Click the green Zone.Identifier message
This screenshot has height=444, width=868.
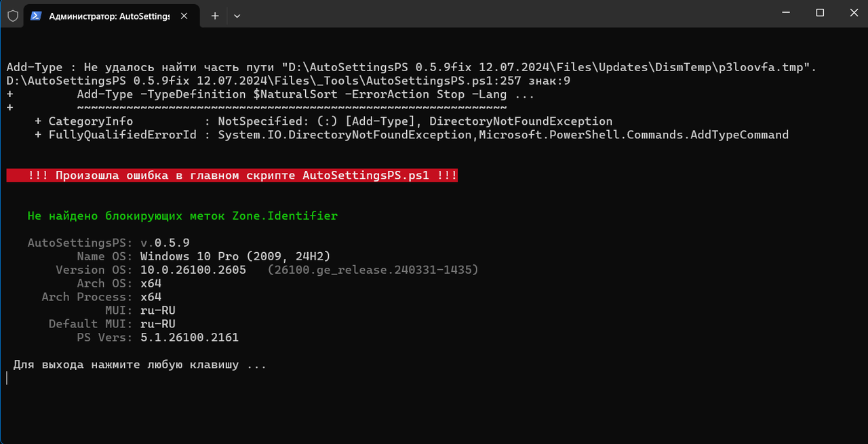click(x=182, y=216)
